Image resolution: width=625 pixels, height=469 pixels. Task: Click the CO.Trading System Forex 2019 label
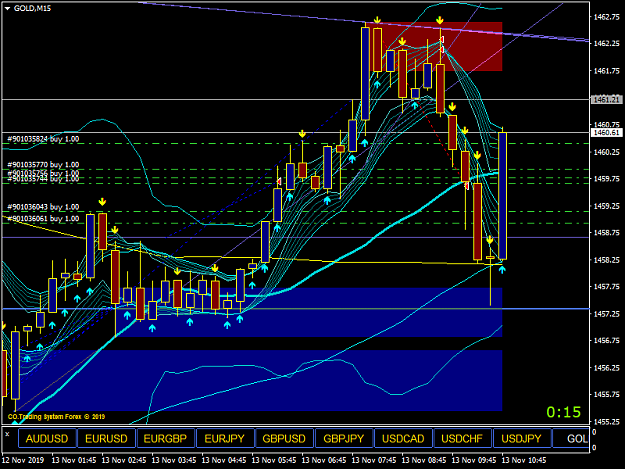tap(56, 417)
